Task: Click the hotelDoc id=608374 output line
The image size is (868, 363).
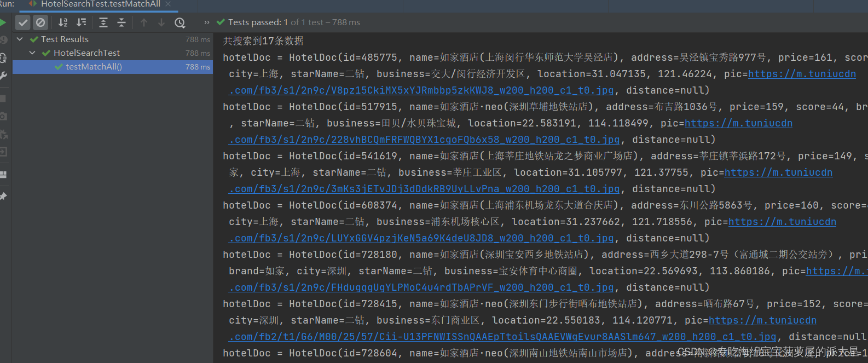Action: click(545, 205)
